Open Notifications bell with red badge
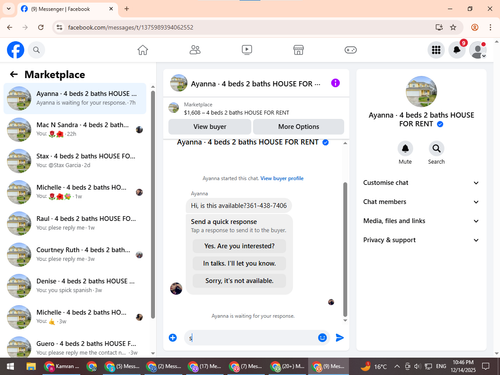 click(x=457, y=50)
